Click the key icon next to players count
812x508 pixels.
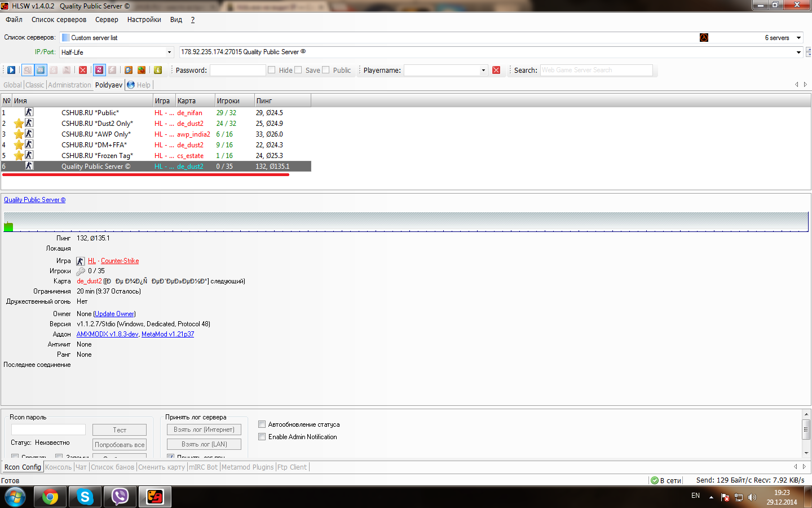(81, 271)
